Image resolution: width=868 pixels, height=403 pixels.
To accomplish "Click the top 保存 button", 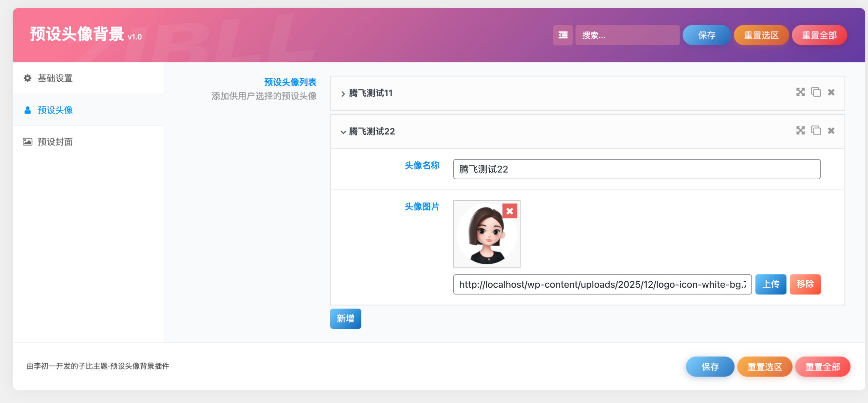I will [x=707, y=35].
